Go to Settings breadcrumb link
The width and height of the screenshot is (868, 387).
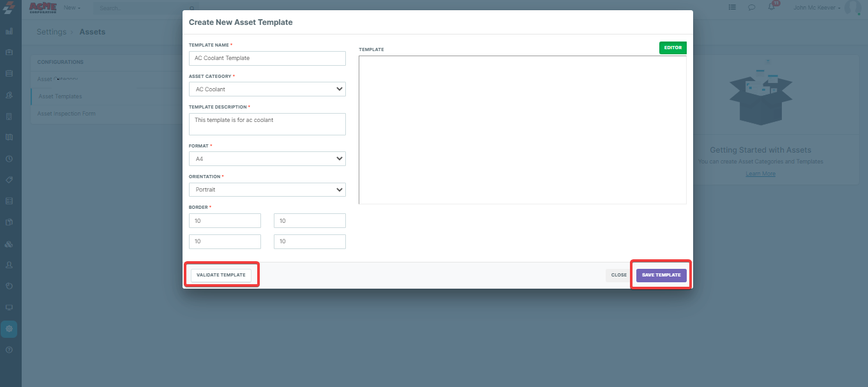[x=51, y=32]
